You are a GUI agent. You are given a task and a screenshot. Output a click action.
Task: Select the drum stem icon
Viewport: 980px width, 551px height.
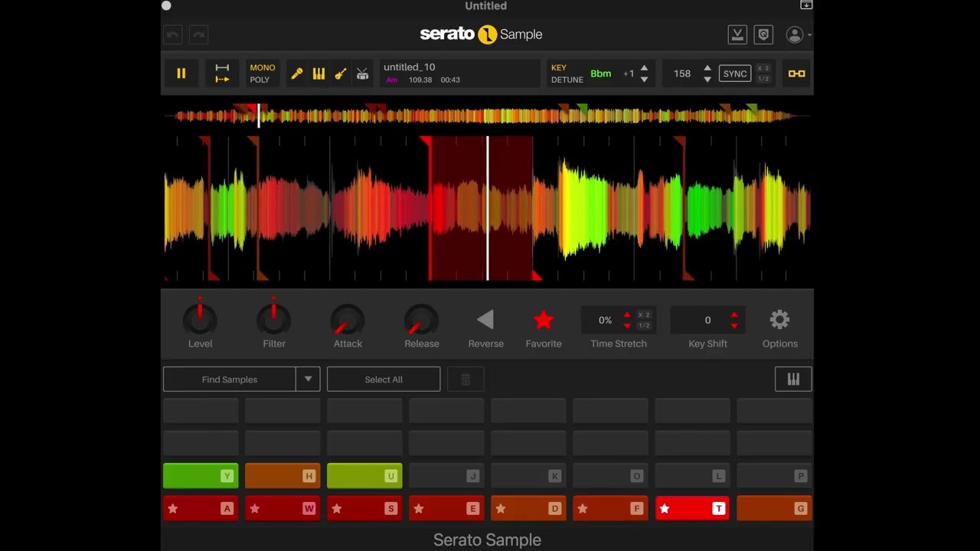pos(362,73)
